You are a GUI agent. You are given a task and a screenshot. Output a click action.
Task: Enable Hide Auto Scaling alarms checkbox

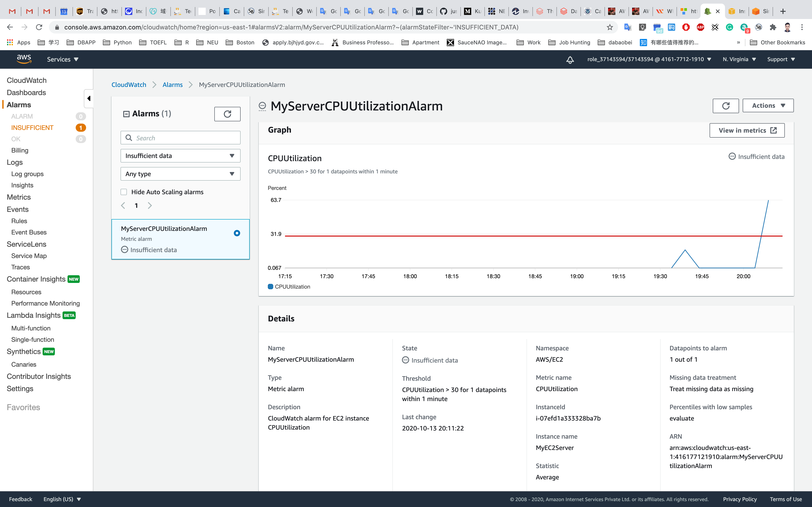pos(124,192)
